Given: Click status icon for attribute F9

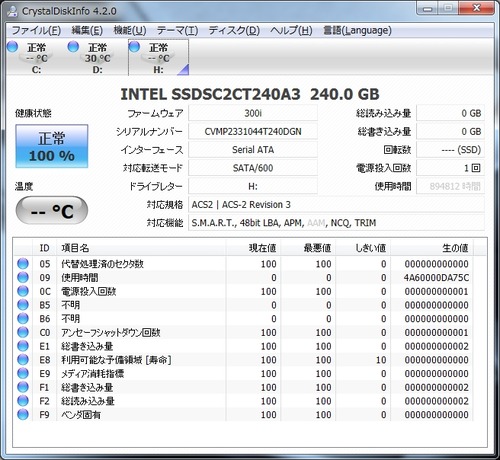Looking at the screenshot, I should click(23, 415).
